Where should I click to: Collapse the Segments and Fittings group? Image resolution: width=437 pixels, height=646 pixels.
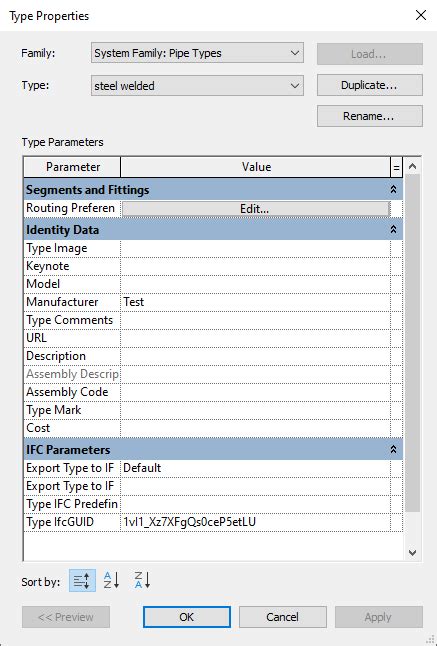393,190
